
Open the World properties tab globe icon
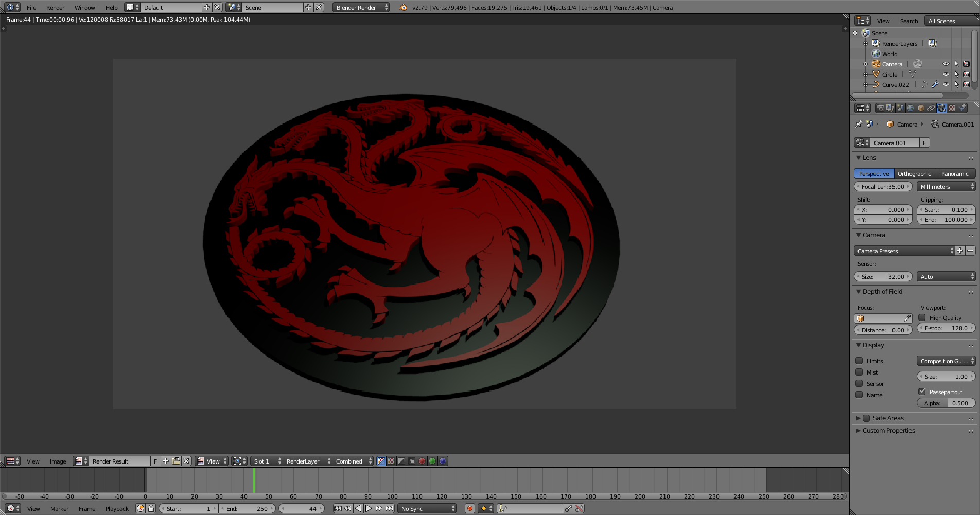[911, 108]
